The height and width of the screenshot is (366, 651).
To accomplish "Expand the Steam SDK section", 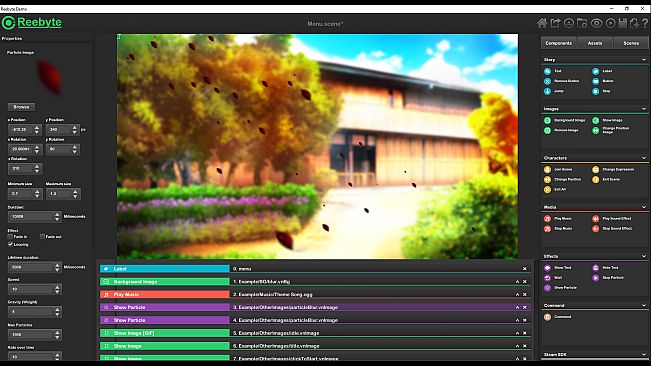I will click(644, 355).
